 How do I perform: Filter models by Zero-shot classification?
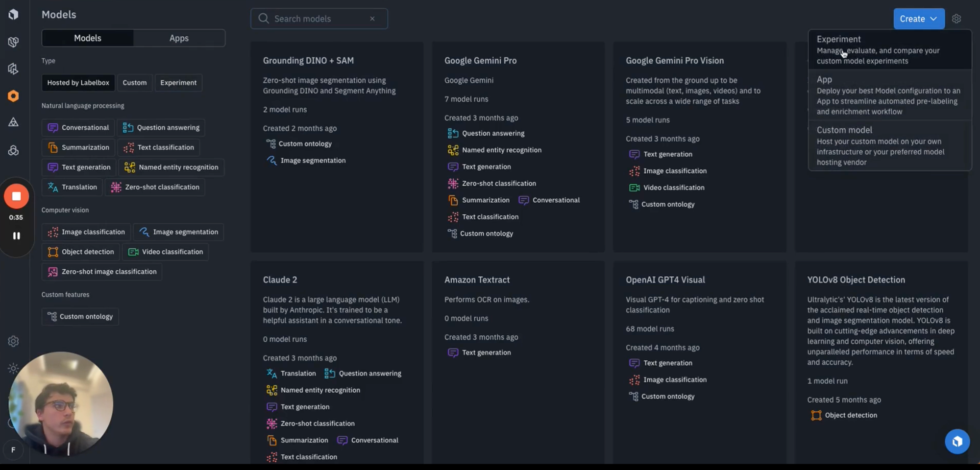point(155,187)
